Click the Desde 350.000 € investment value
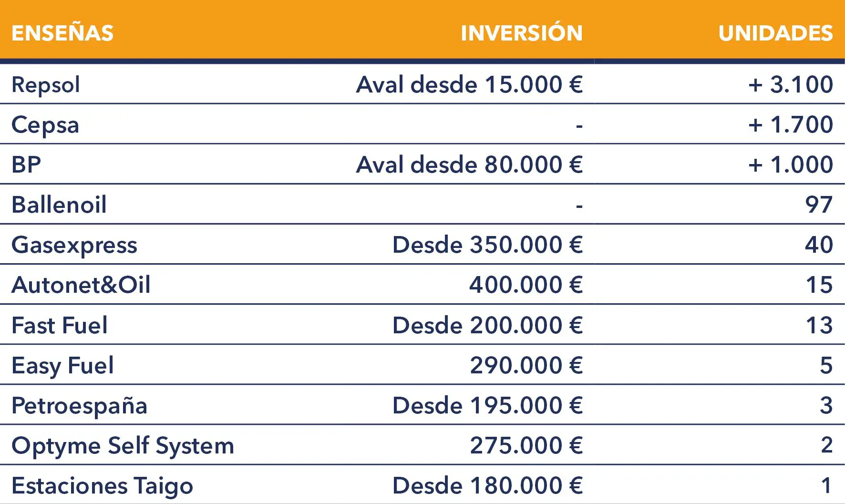This screenshot has width=845, height=504. click(x=487, y=245)
